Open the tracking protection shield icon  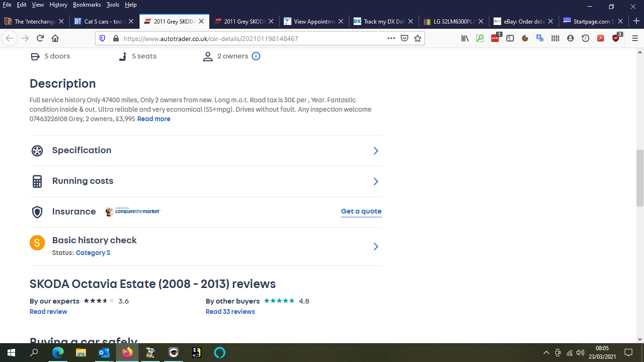coord(103,39)
